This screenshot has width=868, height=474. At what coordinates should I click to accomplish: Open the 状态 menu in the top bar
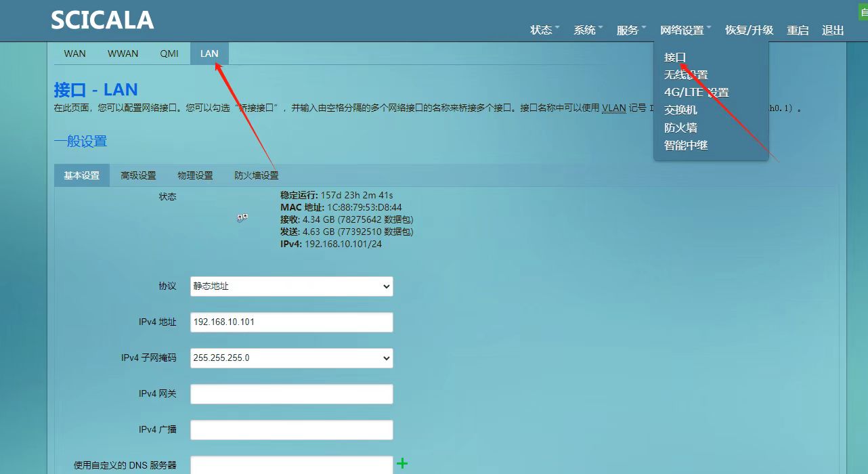coord(544,30)
